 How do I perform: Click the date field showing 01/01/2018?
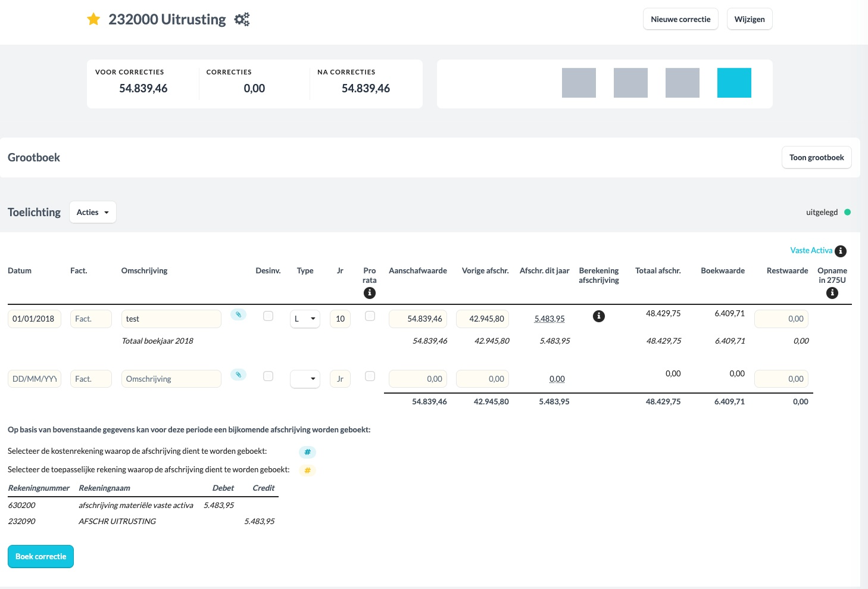click(35, 319)
